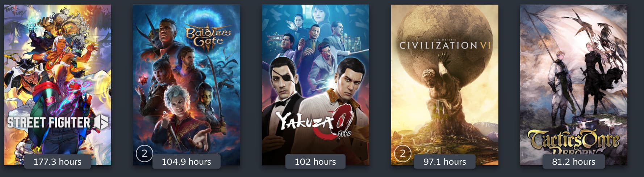Click the Street Fighter 6 hexagon logo

[x=101, y=122]
